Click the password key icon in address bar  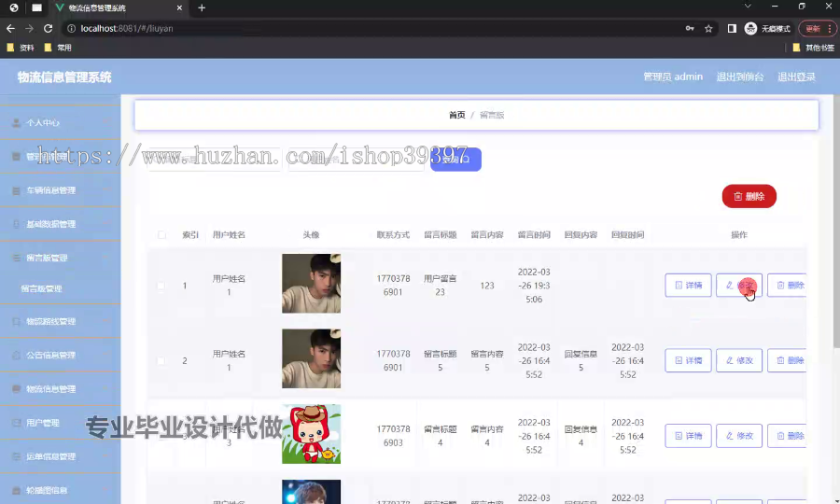tap(690, 28)
